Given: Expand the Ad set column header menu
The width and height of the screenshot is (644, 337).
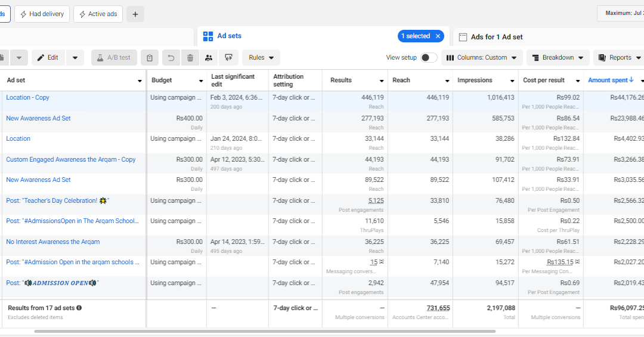Looking at the screenshot, I should (x=140, y=81).
